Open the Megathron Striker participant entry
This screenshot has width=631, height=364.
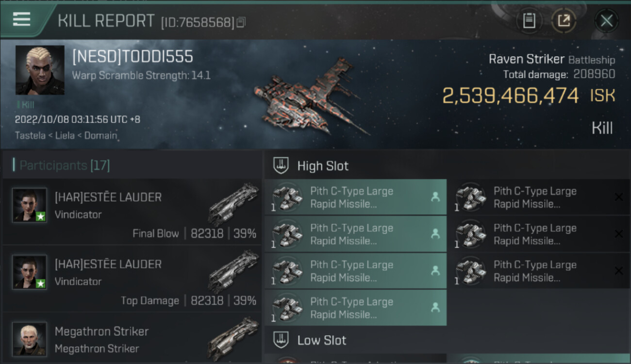(132, 339)
